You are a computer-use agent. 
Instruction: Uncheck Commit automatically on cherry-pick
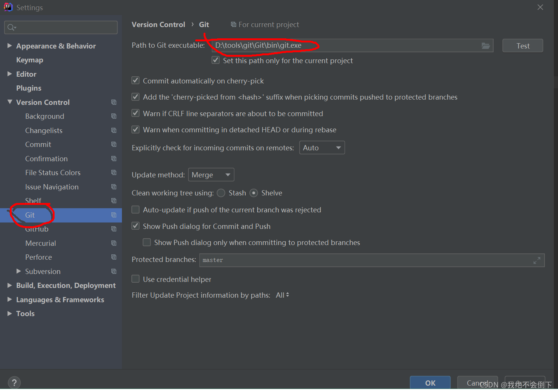tap(135, 80)
